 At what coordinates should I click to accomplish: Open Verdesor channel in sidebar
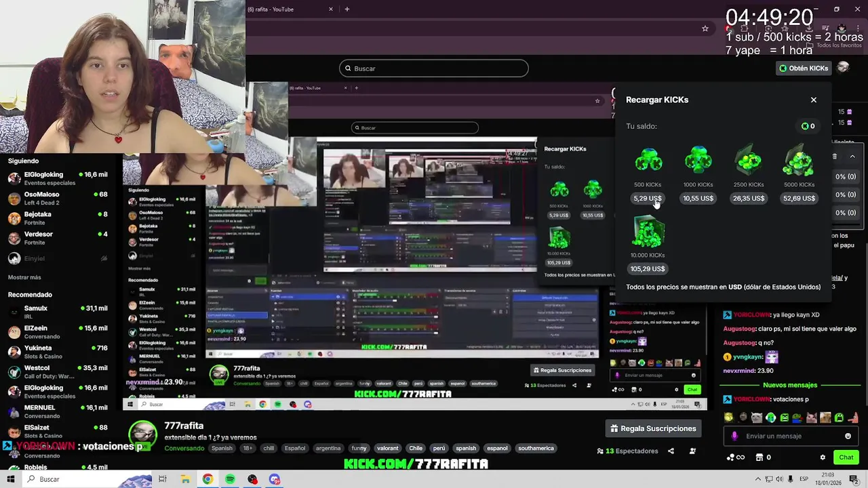(58, 238)
